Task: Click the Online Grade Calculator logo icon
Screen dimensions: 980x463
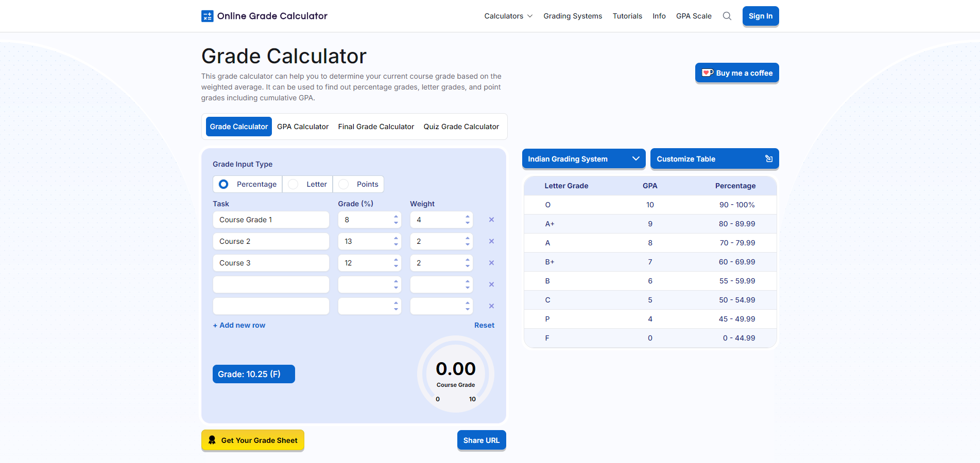Action: (207, 16)
